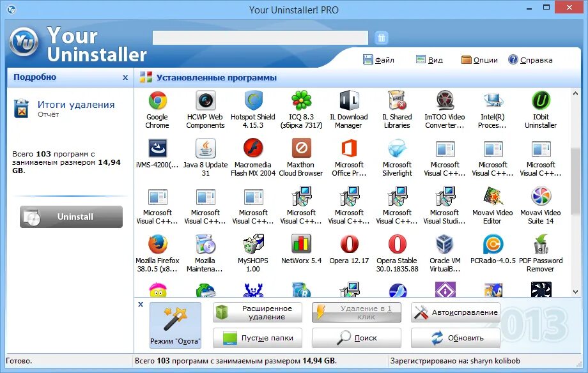588x373 pixels.
Task: Select Maxthon Cloud Browser icon
Action: pos(301,148)
